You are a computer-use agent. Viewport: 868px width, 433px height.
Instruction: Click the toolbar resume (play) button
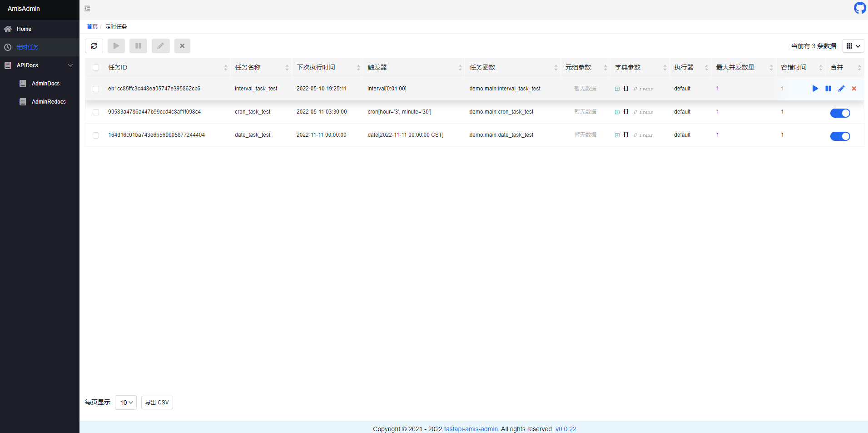pos(116,46)
